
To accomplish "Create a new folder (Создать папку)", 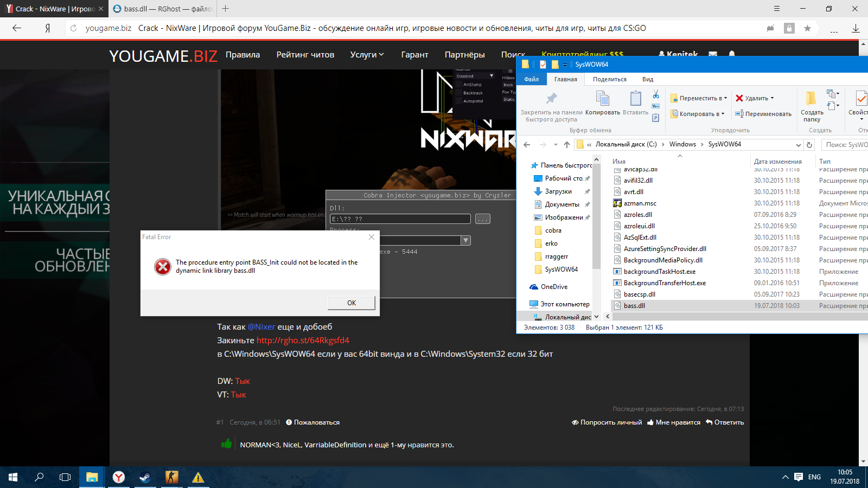I will click(812, 106).
